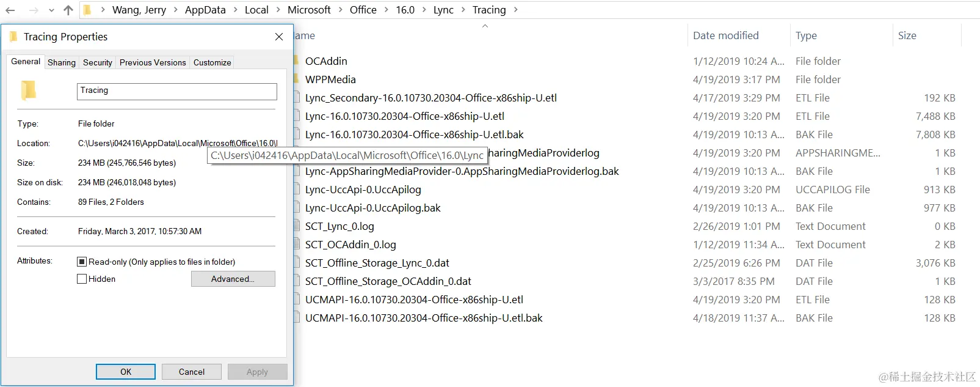Expand chevron after 'Wang, Jerry' breadcrumb
This screenshot has height=387, width=980.
(175, 10)
